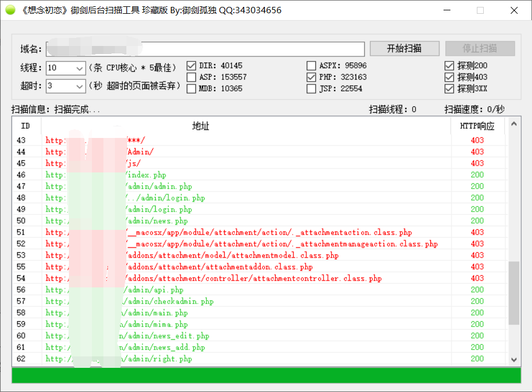This screenshot has height=392, width=532.
Task: Select row 57 with /admin/checkadmin.php
Action: click(260, 302)
